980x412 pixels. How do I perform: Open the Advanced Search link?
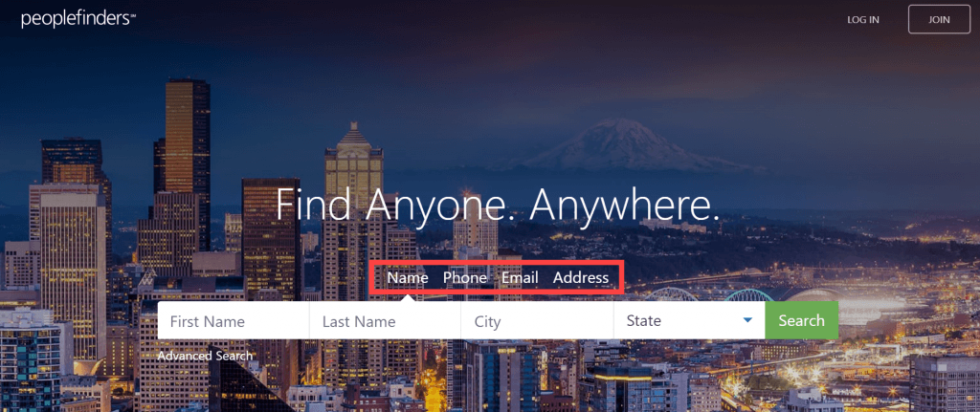pos(205,356)
